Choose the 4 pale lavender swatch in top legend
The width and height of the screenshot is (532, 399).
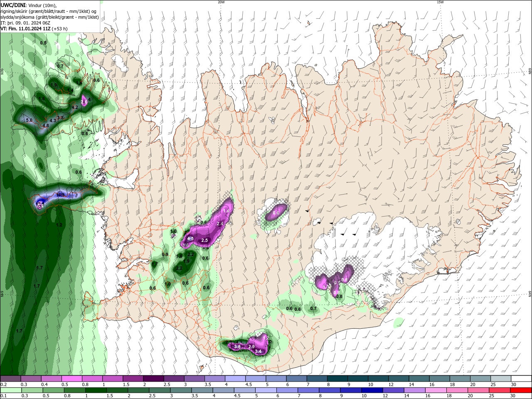tap(235, 379)
